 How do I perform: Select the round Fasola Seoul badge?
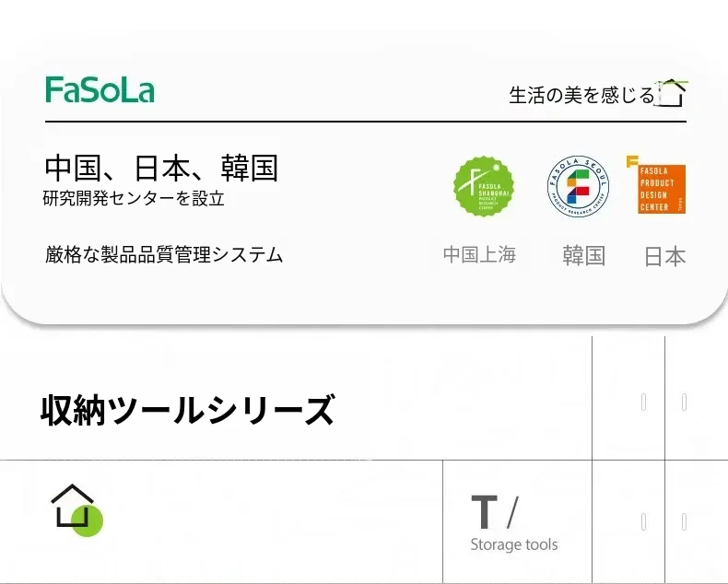[x=578, y=187]
